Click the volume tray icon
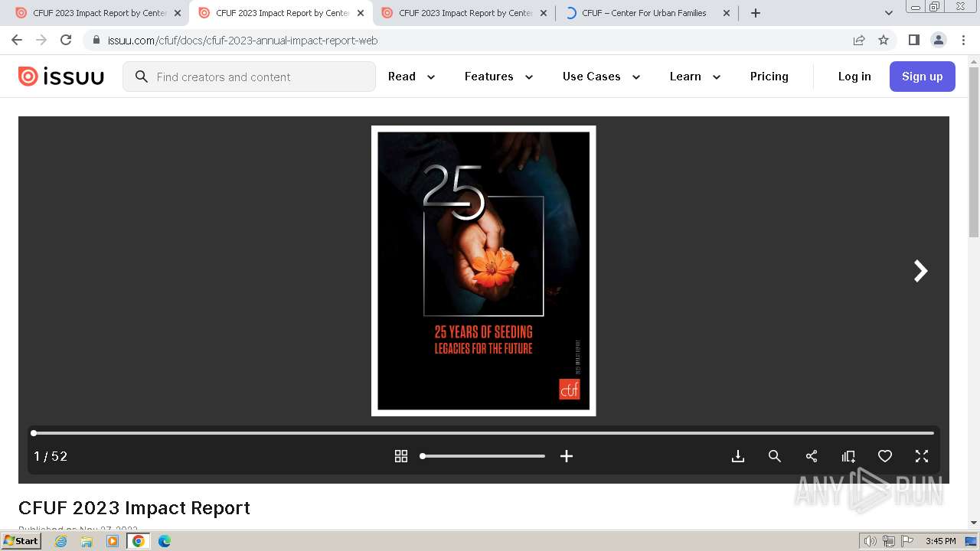980x551 pixels. pyautogui.click(x=871, y=541)
